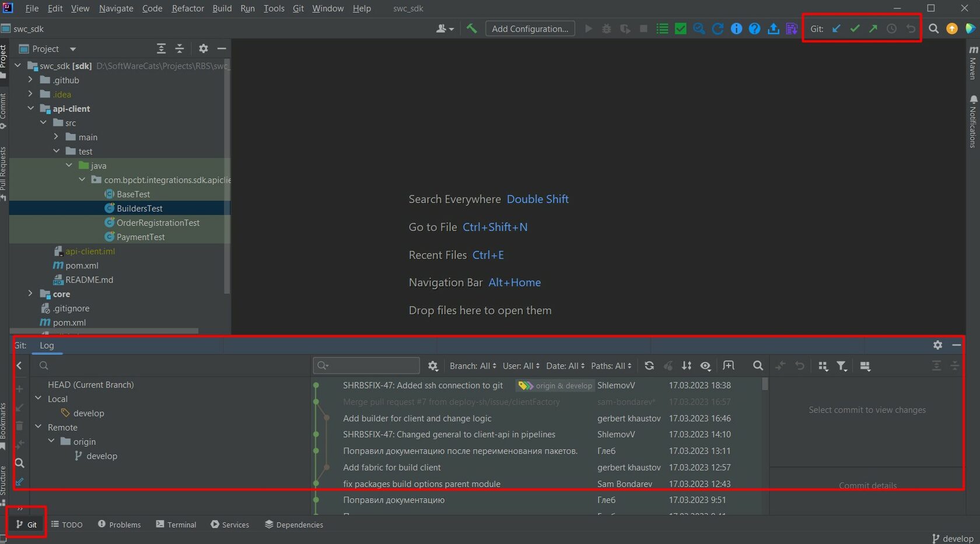Open the Git menu
Image resolution: width=980 pixels, height=544 pixels.
[x=298, y=8]
